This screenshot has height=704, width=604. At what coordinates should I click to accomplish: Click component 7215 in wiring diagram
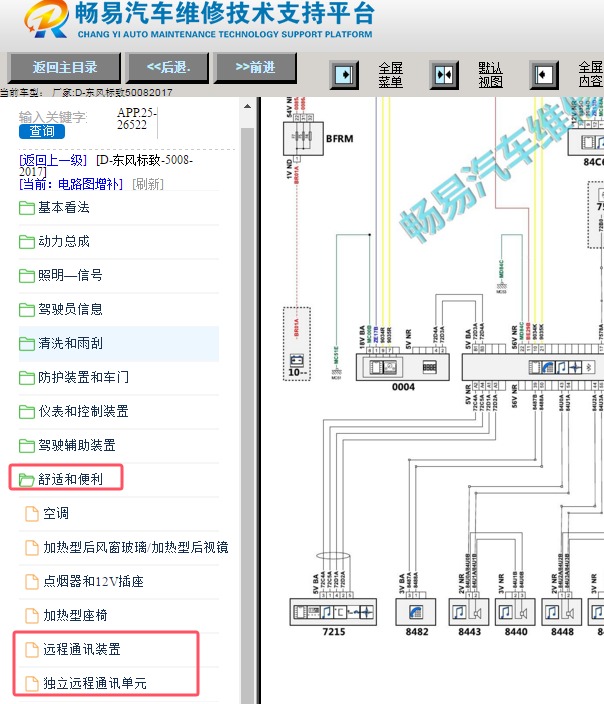[x=333, y=612]
